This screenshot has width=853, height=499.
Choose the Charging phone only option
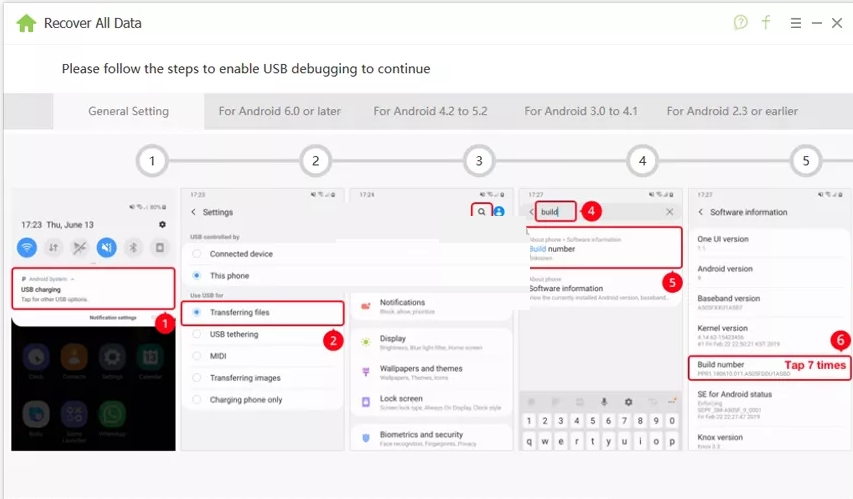pos(197,400)
